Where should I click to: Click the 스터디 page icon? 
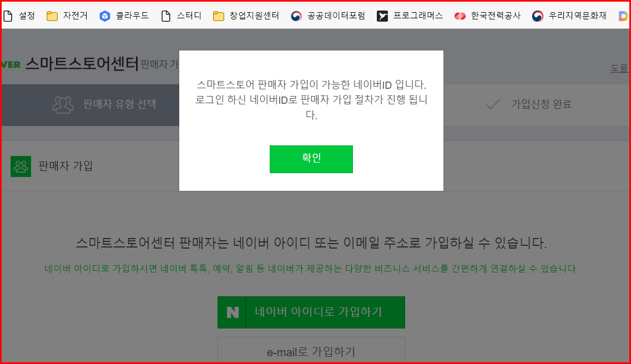coord(166,16)
